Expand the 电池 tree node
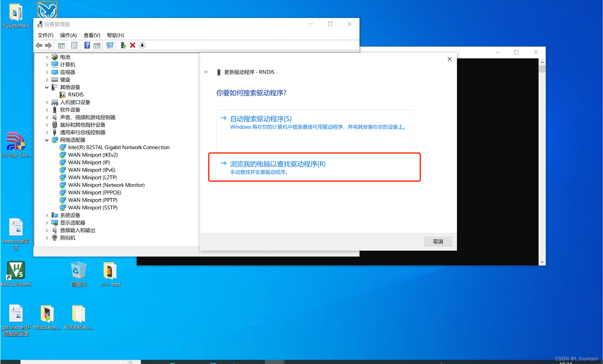This screenshot has width=603, height=364. pos(47,57)
